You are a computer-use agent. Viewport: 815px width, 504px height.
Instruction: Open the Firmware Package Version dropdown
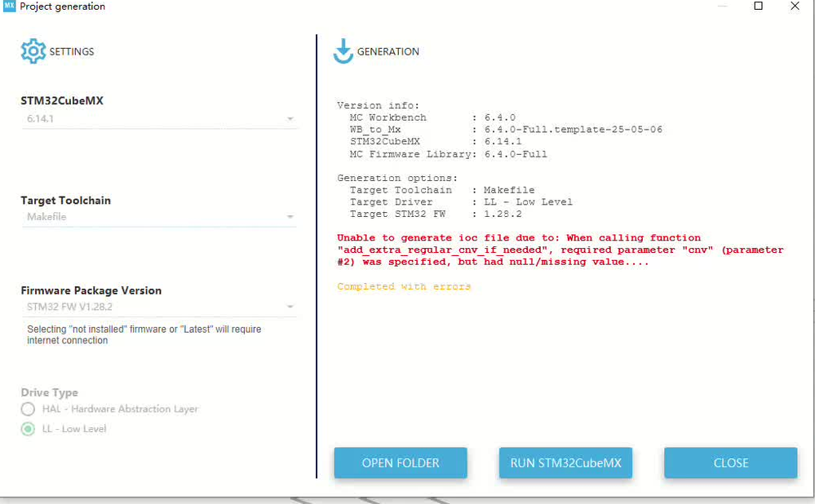click(159, 307)
